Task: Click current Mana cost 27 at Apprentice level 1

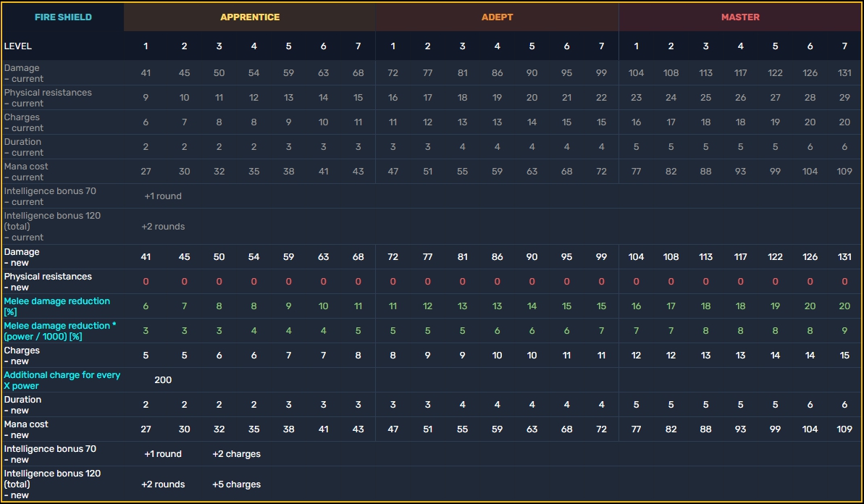Action: coord(146,172)
